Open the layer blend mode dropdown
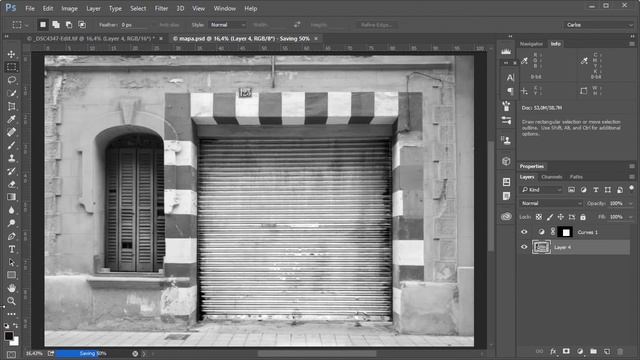 point(551,203)
